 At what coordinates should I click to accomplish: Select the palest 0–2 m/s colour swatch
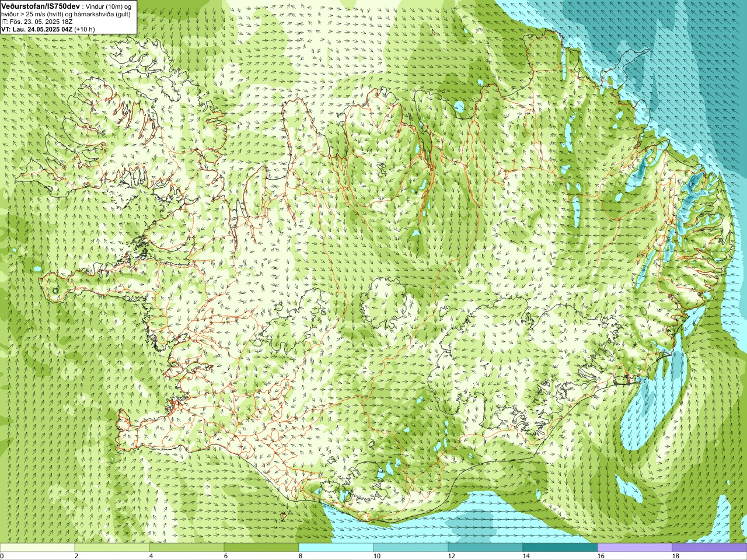tap(37, 548)
